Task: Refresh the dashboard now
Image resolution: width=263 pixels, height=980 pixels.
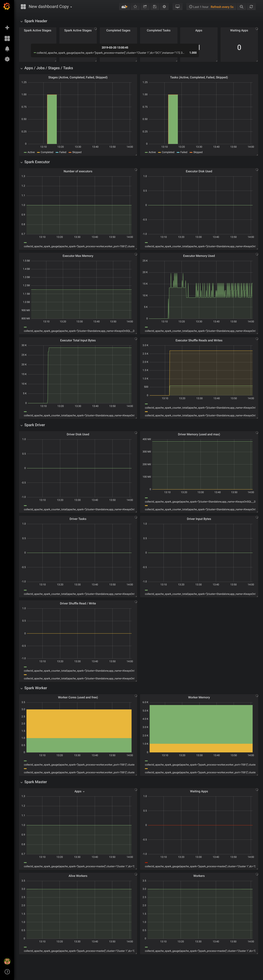Action: (251, 6)
